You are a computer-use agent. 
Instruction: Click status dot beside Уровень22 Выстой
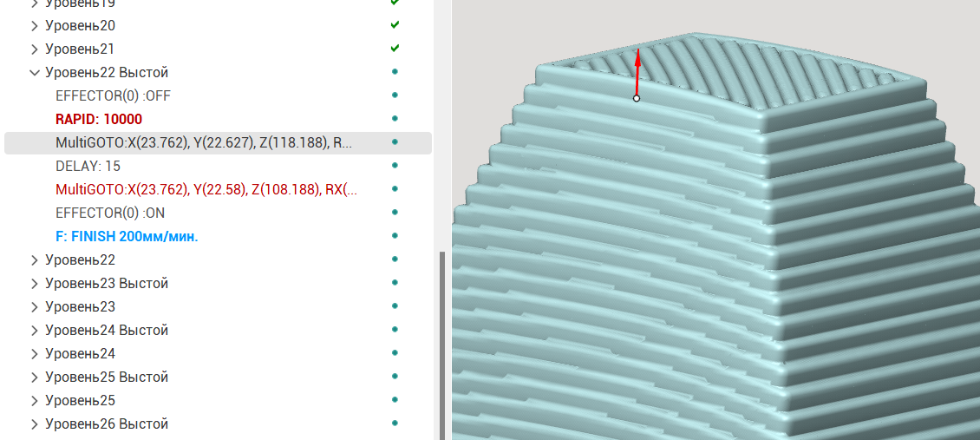(x=395, y=72)
